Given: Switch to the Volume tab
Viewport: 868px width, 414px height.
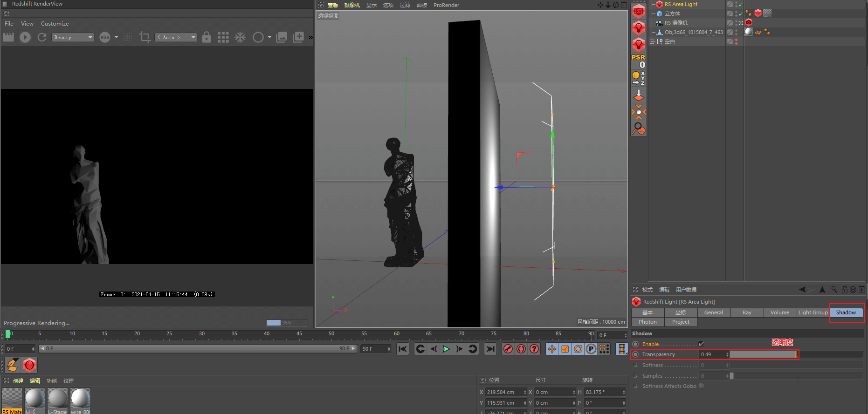Looking at the screenshot, I should coord(780,312).
